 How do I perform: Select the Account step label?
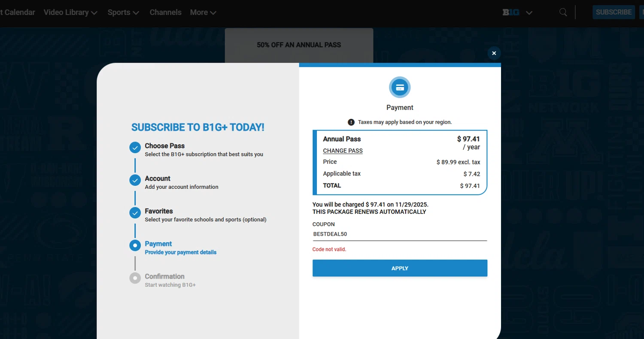point(158,179)
